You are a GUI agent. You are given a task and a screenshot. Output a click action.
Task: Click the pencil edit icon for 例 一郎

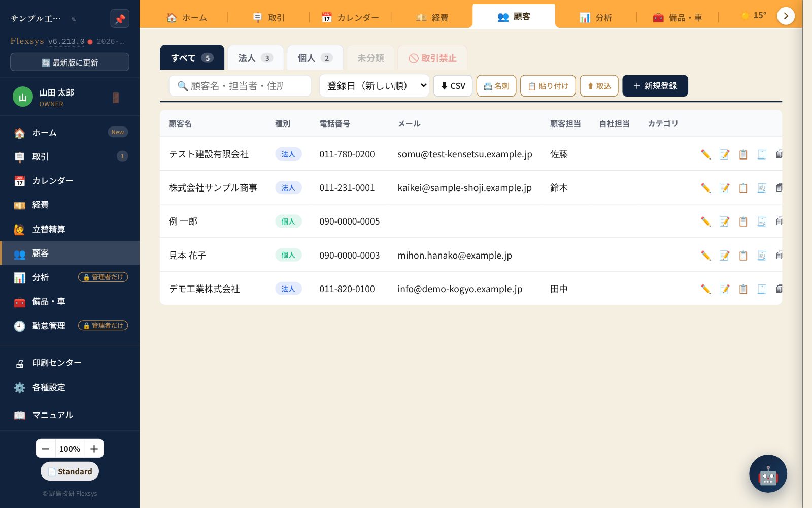(706, 221)
